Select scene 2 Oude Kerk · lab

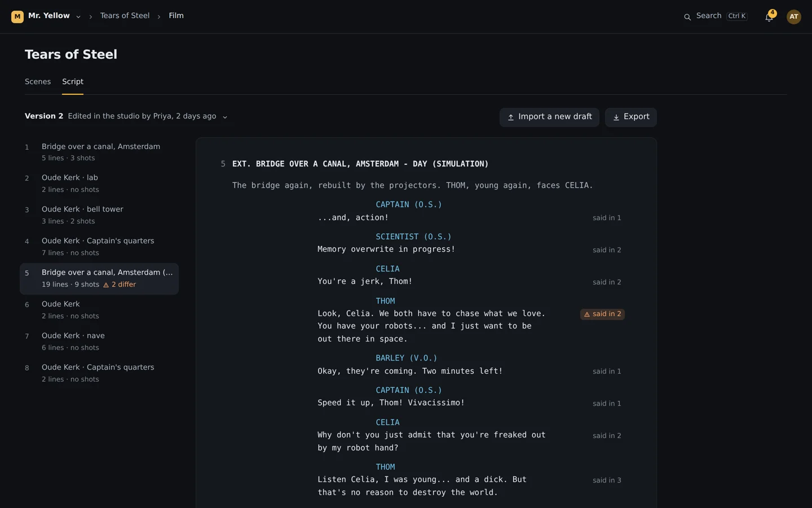[x=99, y=183]
